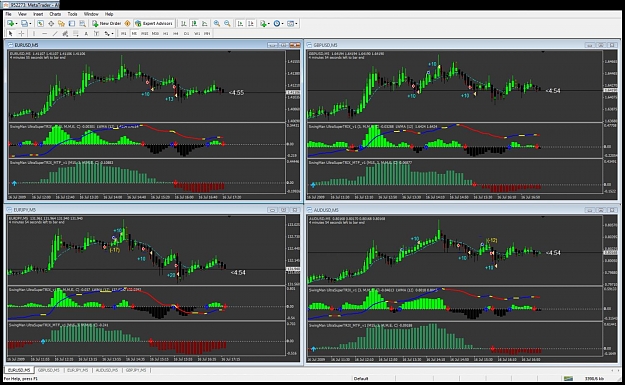Image resolution: width=625 pixels, height=385 pixels.
Task: Expand the Templates dropdown arrow
Action: point(296,24)
